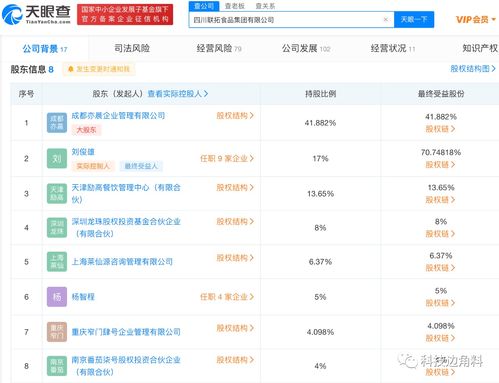Click the purple 杨 avatar icon

[57, 297]
